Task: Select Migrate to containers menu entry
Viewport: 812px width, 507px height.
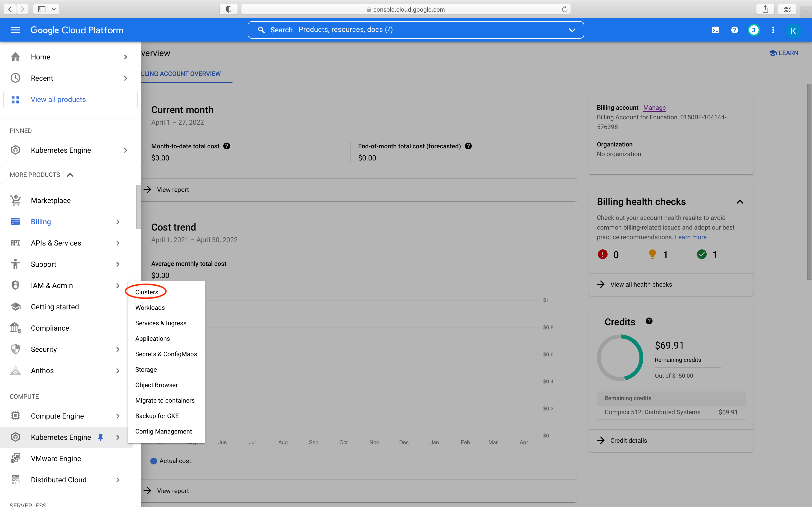Action: [165, 400]
